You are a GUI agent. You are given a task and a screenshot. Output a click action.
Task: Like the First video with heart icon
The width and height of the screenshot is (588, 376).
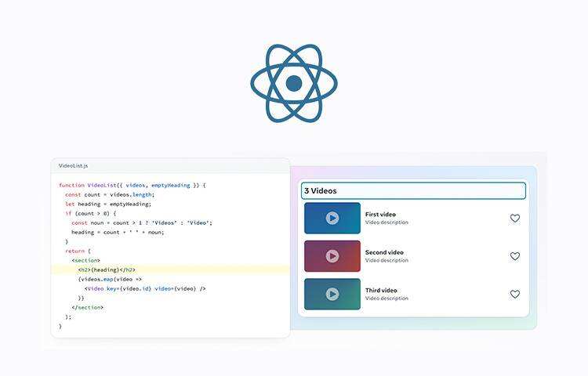coord(515,219)
